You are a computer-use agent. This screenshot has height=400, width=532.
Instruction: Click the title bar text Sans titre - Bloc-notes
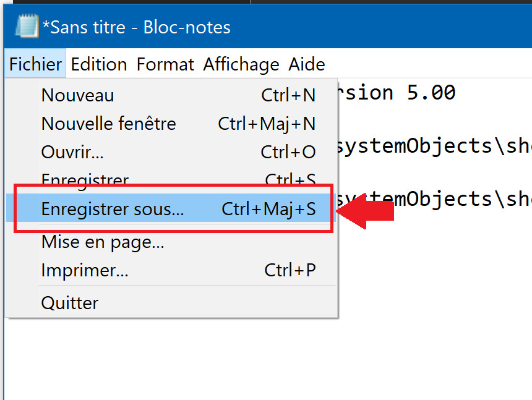click(x=137, y=27)
